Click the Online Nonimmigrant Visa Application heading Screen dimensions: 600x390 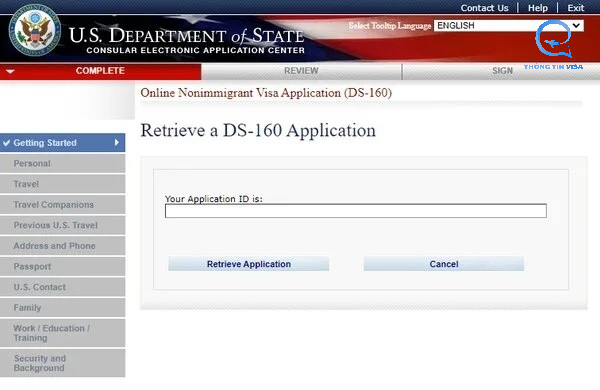266,93
